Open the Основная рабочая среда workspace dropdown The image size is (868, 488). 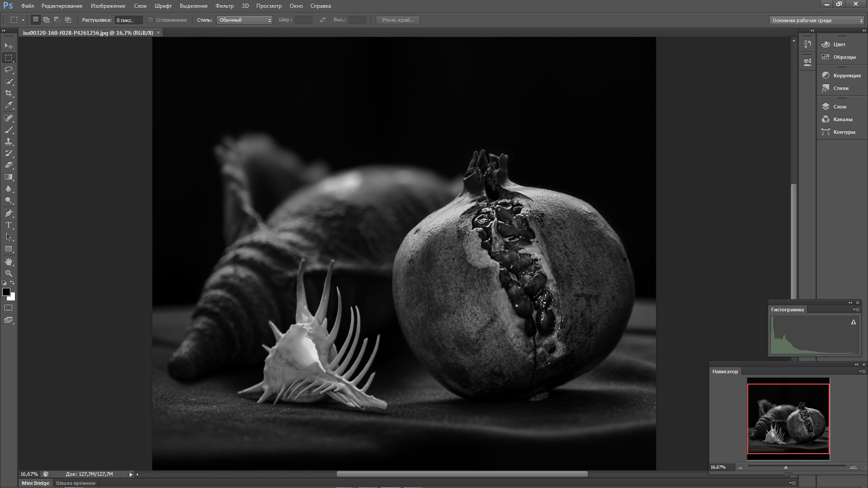point(816,20)
